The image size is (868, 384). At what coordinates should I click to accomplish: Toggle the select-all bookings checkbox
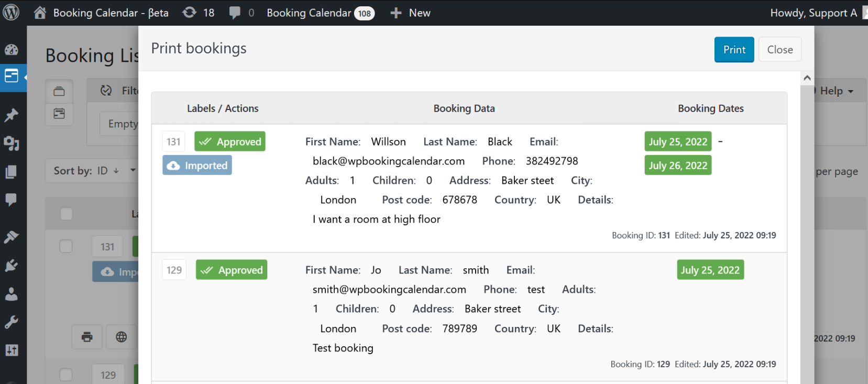[x=67, y=214]
